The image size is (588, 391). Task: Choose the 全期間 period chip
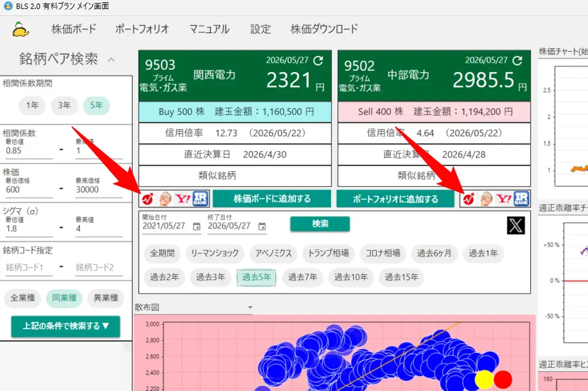pos(162,253)
